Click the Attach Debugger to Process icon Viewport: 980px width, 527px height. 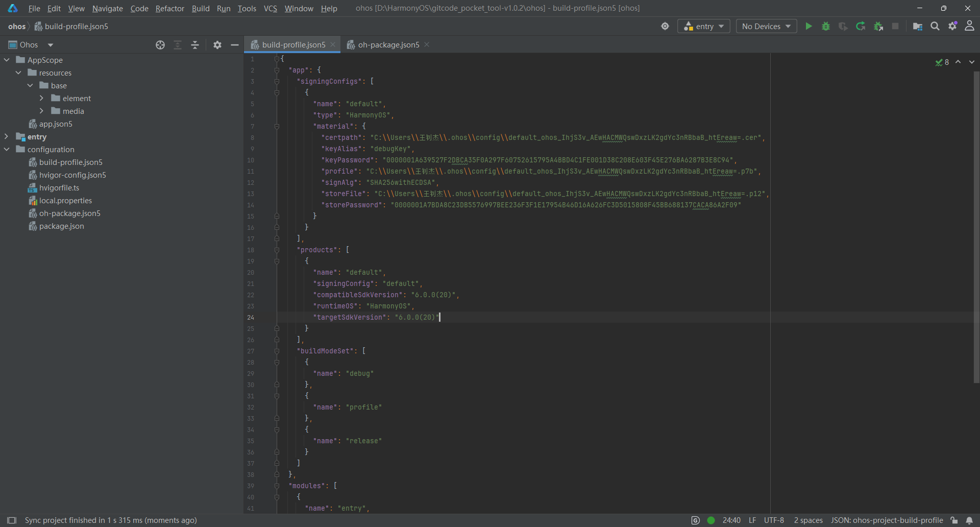pyautogui.click(x=878, y=26)
